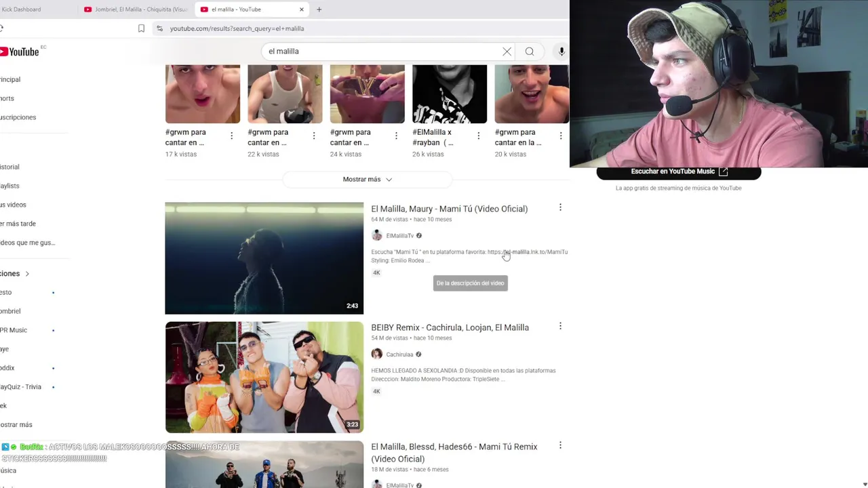Play BEIBY Remix thumbnail
Image resolution: width=868 pixels, height=488 pixels.
(264, 378)
